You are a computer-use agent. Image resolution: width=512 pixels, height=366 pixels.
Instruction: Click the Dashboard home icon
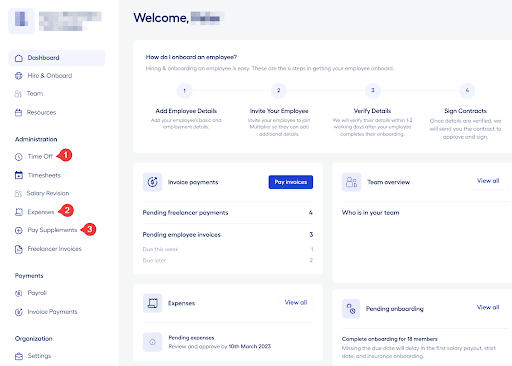[x=19, y=58]
